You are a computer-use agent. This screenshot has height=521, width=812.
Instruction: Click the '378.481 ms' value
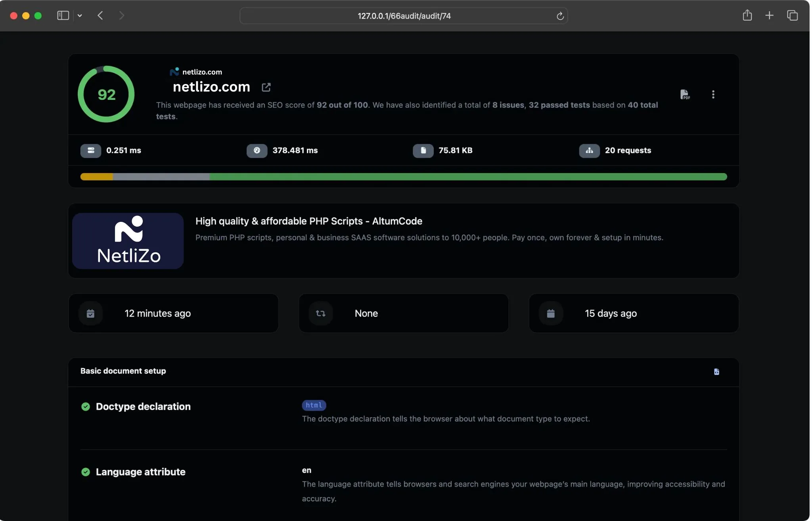(x=295, y=151)
